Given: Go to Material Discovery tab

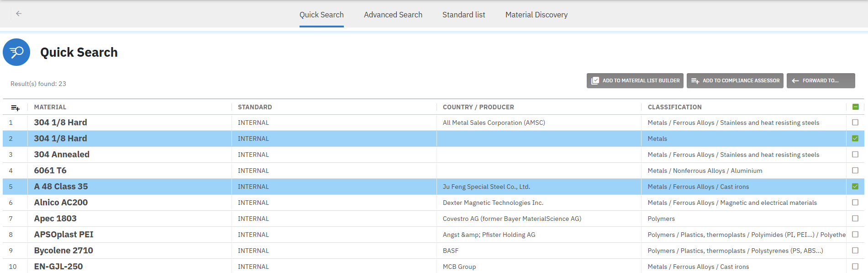Looking at the screenshot, I should [536, 15].
